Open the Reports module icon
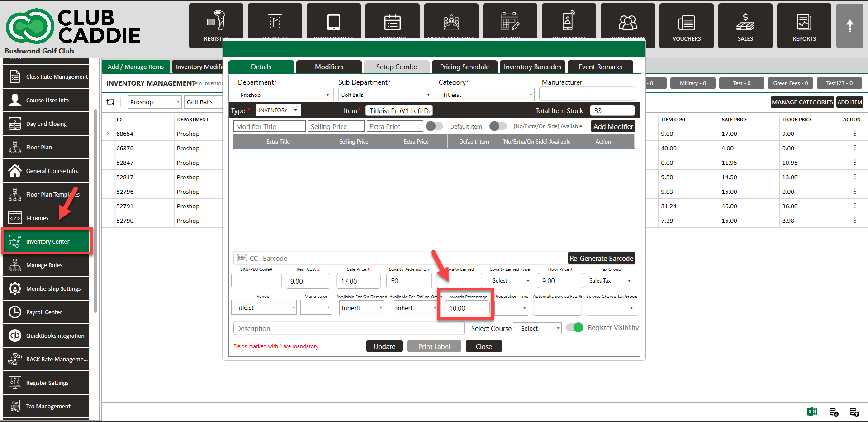 tap(804, 26)
